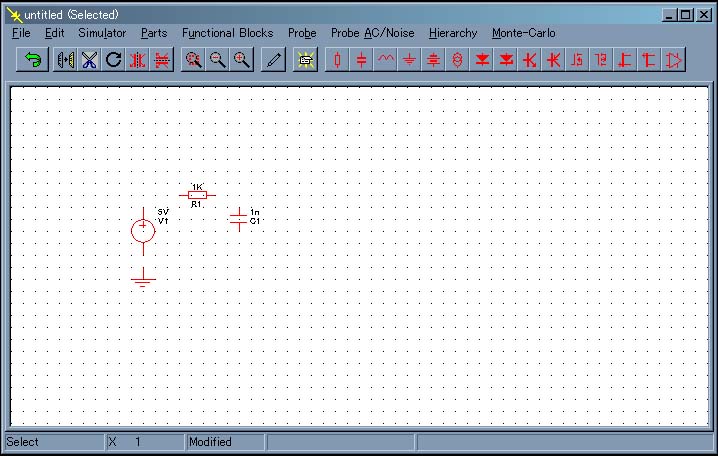718x456 pixels.
Task: Open the Hierarchy menu
Action: coord(453,33)
